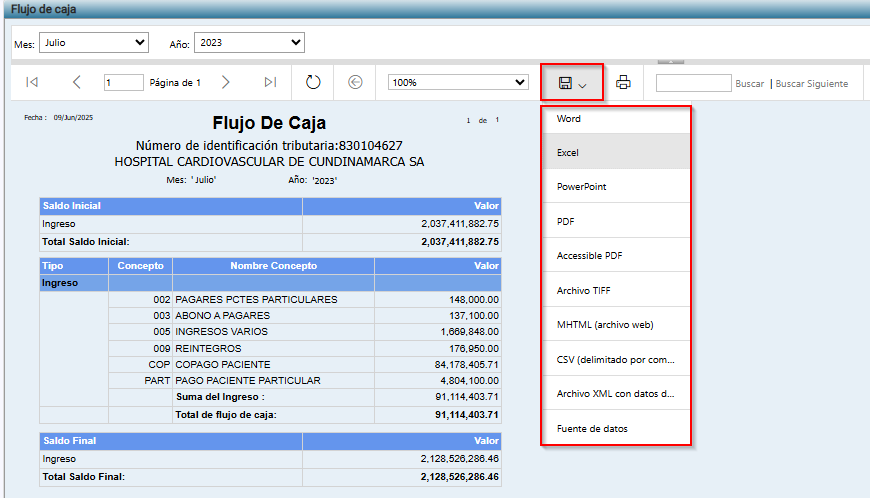
Task: Collapse the parameter area handle above toolbar
Action: (671, 62)
